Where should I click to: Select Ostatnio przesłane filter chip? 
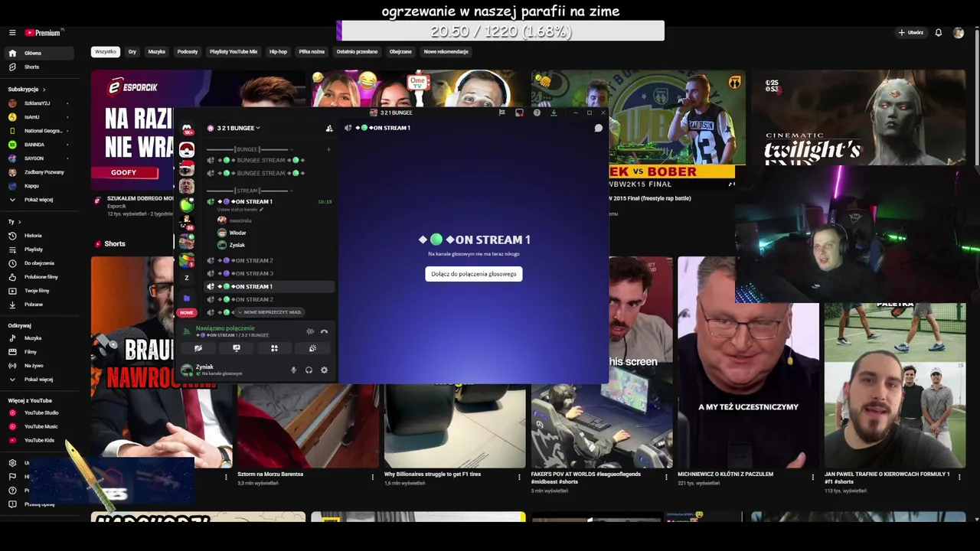(x=357, y=52)
